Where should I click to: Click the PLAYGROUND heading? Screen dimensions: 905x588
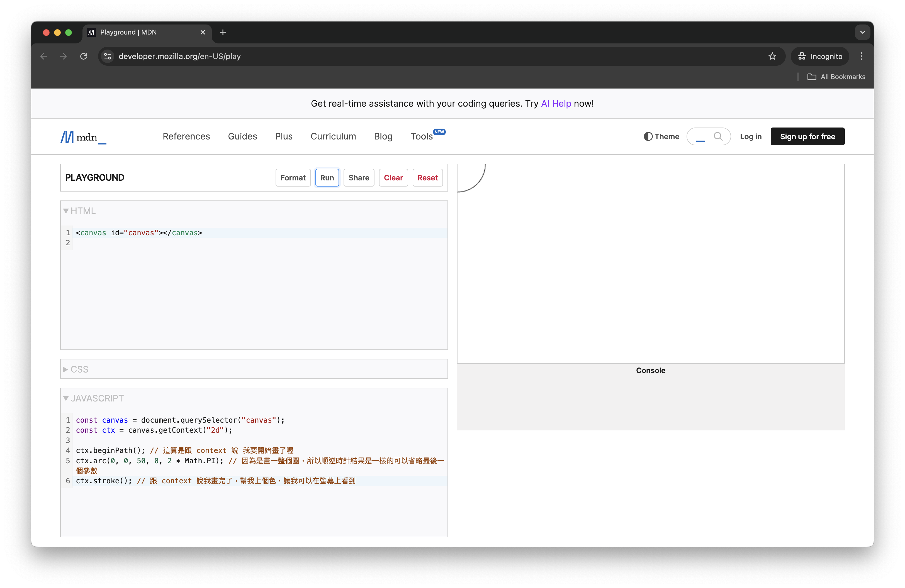(x=95, y=177)
